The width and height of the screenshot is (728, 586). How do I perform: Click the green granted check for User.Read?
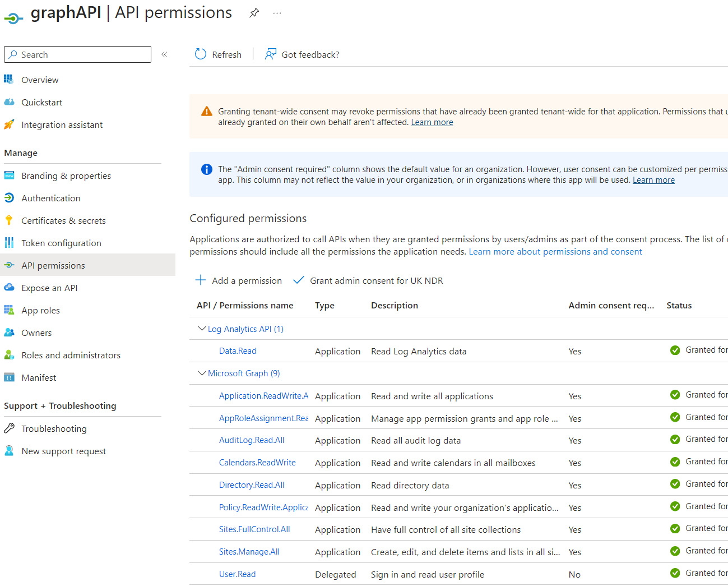[x=675, y=573]
